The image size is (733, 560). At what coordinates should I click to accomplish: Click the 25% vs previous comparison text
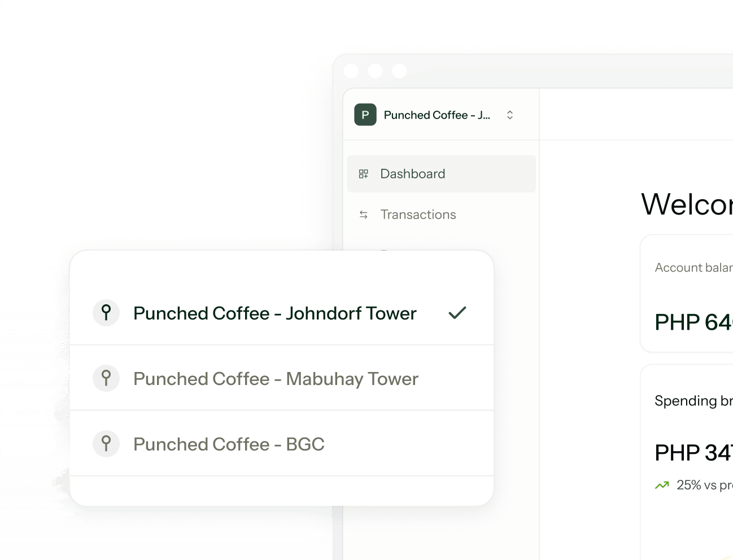click(x=704, y=485)
